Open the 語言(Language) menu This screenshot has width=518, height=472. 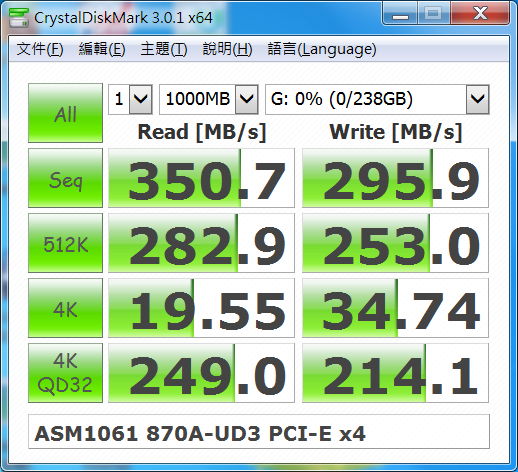[x=322, y=49]
